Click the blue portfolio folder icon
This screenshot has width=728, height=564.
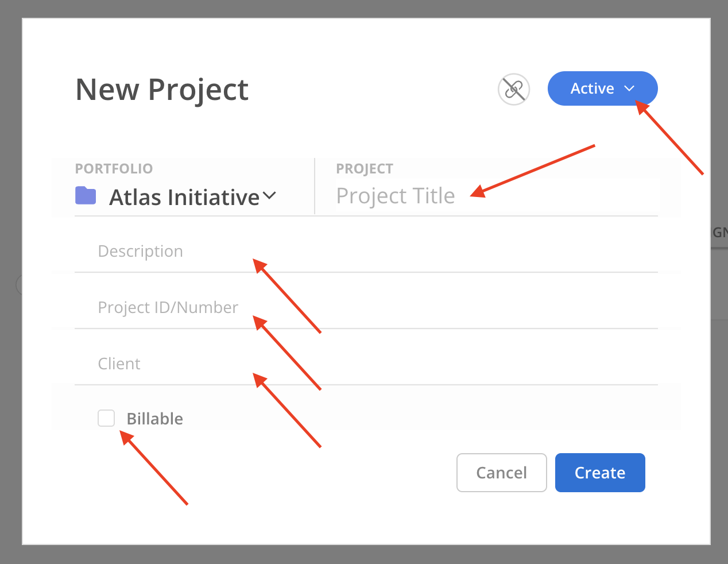tap(86, 196)
